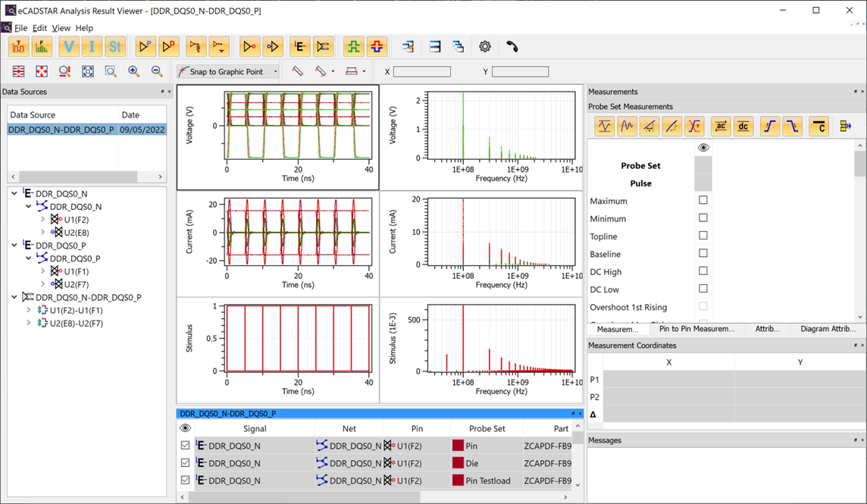Click the red color swatch for Pin
The width and height of the screenshot is (867, 504).
click(458, 446)
